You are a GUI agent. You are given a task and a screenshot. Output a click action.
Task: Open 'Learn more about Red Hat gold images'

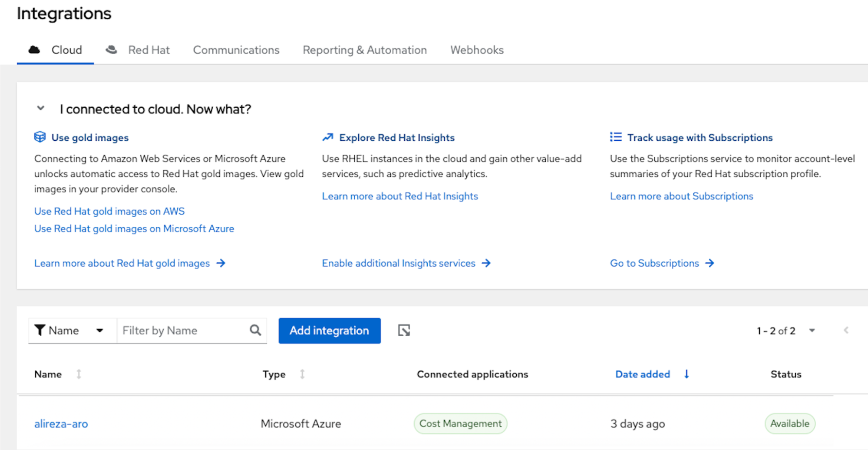130,263
